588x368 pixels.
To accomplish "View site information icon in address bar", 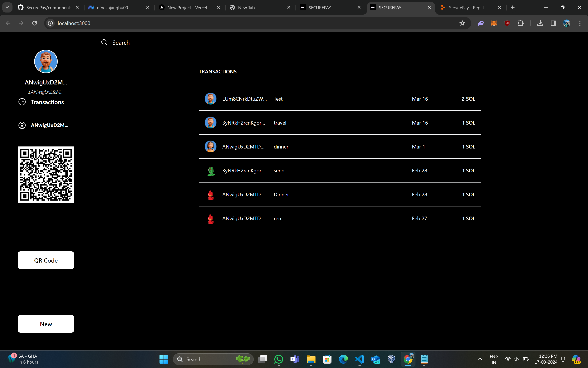I will coord(50,23).
